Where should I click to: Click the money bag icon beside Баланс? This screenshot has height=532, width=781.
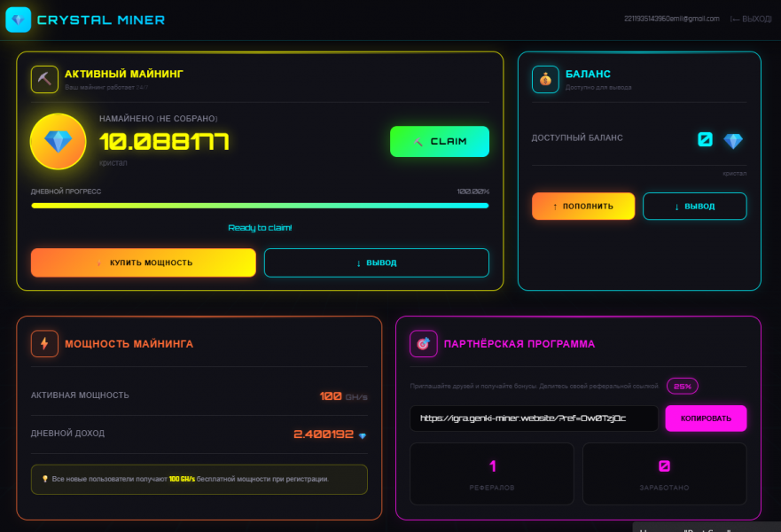pyautogui.click(x=545, y=80)
